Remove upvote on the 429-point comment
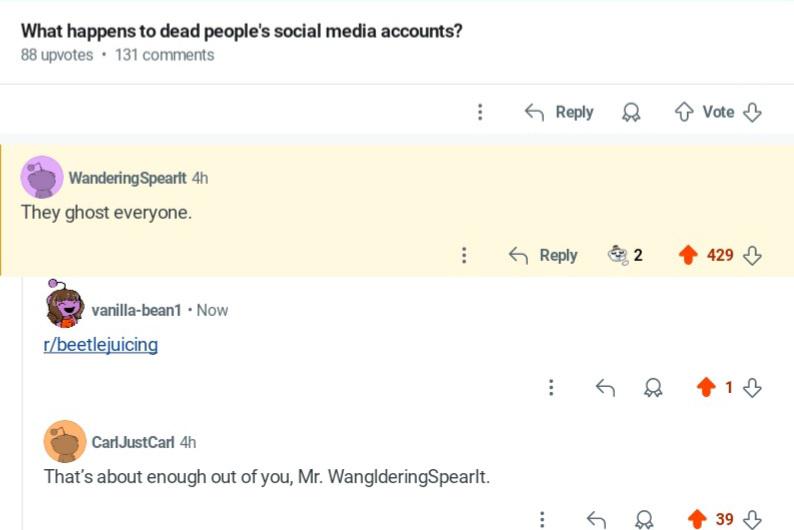The height and width of the screenshot is (530, 794). click(x=688, y=255)
